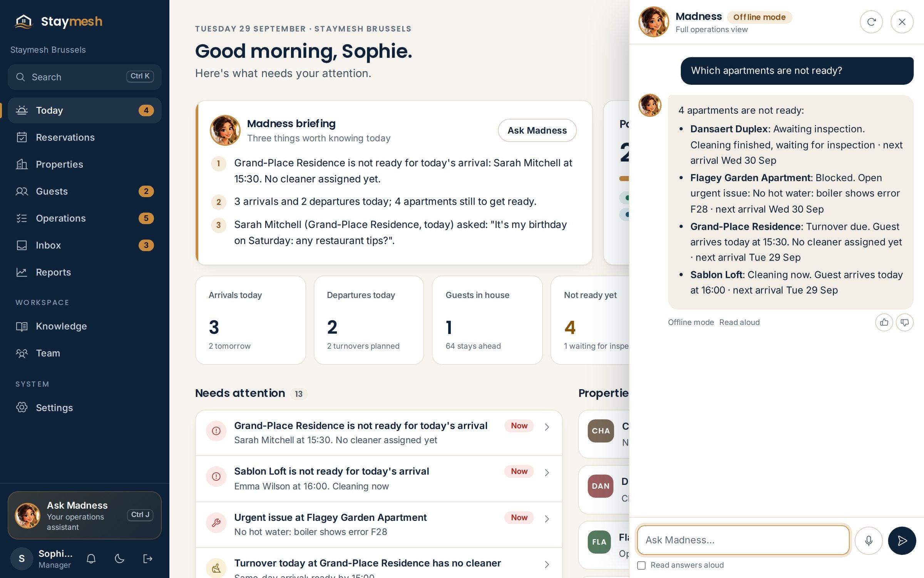Screen dimensions: 924x578
Task: Click the Today badge showing 4
Action: coord(146,111)
